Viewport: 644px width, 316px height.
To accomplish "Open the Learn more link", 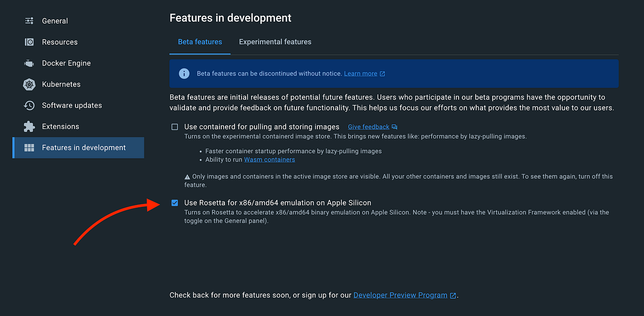I will 361,74.
